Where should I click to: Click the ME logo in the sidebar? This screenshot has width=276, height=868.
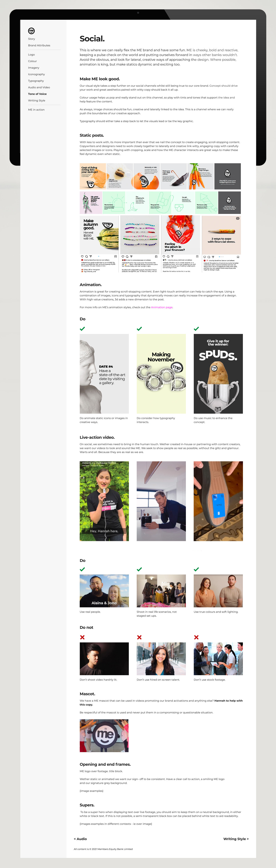click(x=31, y=31)
